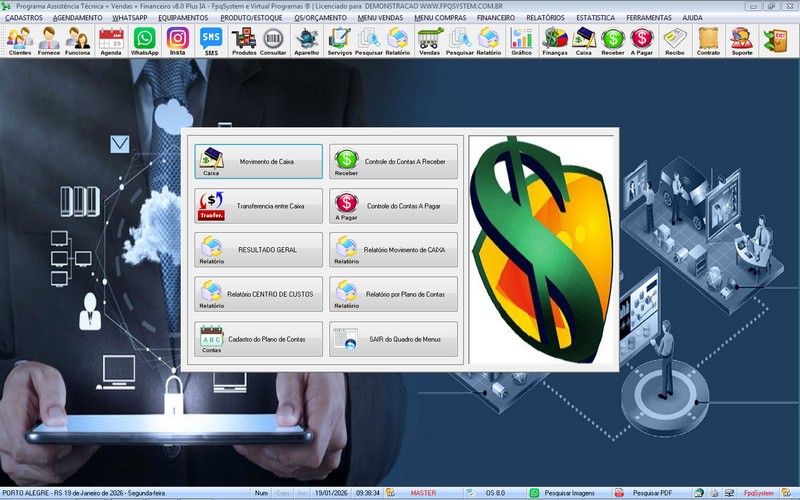Open the OS/ORÇAMENTO menu
Screen dimensions: 800x500
pos(320,18)
